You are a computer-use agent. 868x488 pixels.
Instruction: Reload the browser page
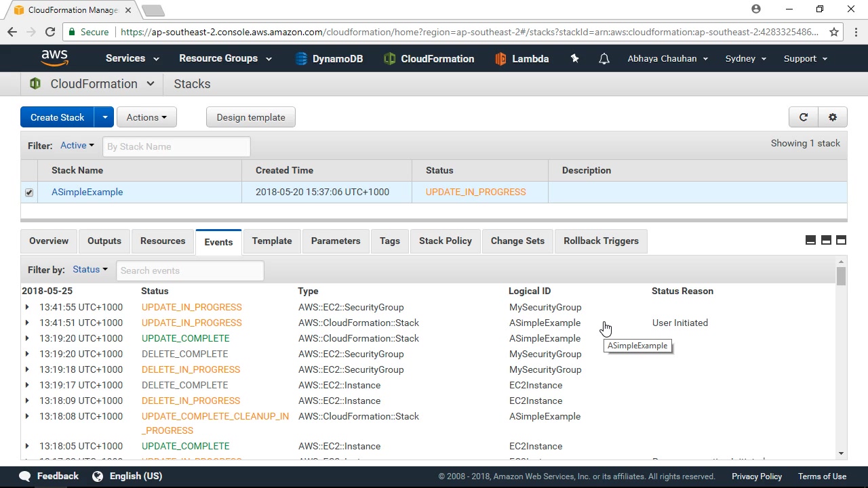pos(50,32)
